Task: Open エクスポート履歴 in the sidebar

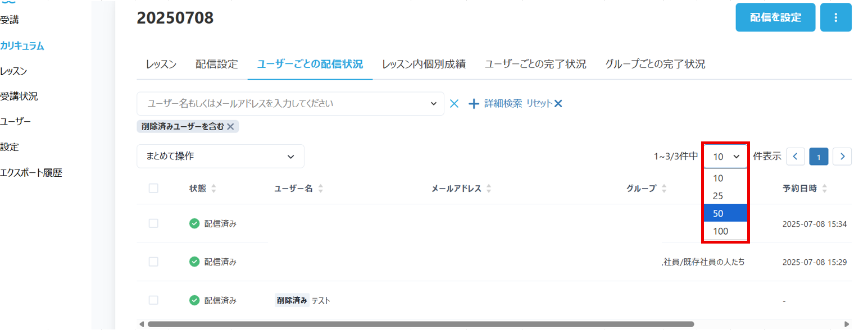Action: tap(31, 173)
